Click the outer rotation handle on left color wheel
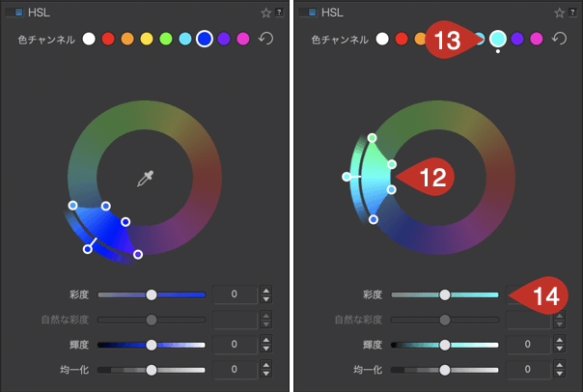Image resolution: width=583 pixels, height=392 pixels. [88, 249]
